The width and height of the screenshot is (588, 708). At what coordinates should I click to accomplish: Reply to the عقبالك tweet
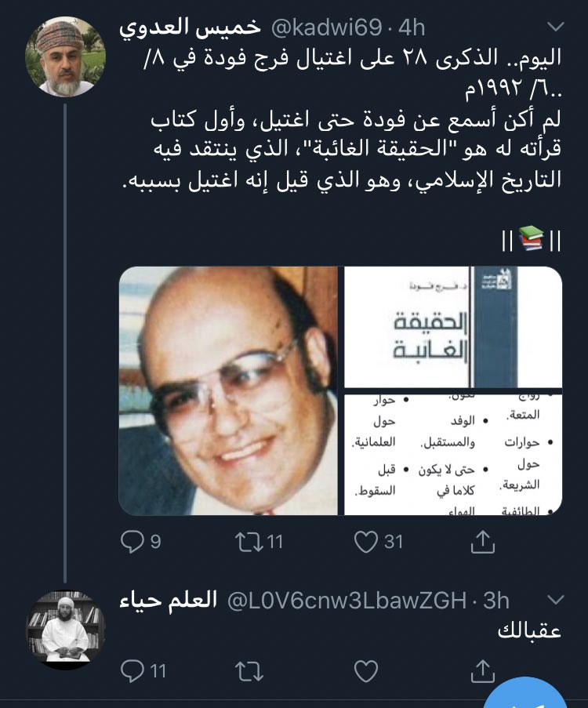click(x=143, y=670)
